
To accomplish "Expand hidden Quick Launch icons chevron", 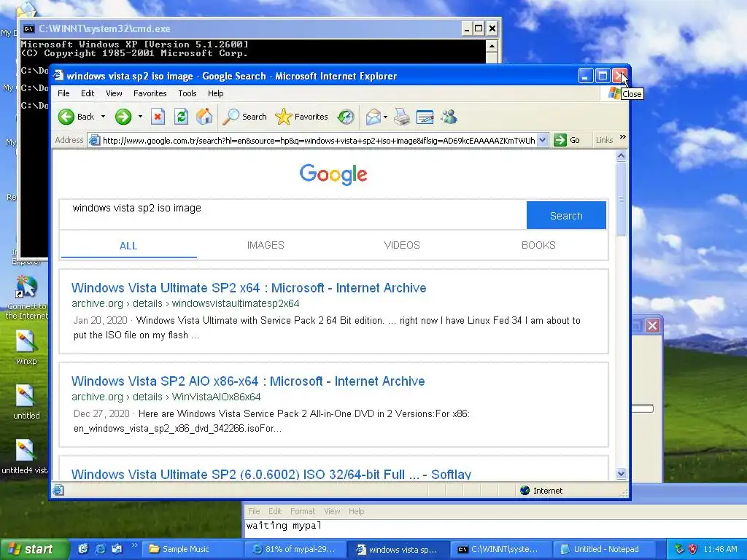I will click(134, 545).
